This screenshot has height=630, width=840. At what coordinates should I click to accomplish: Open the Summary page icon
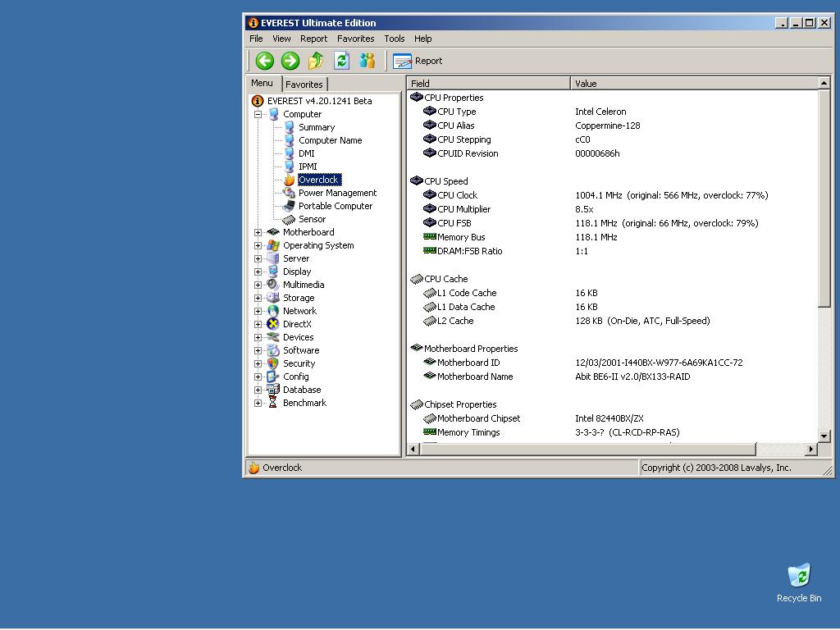point(290,127)
